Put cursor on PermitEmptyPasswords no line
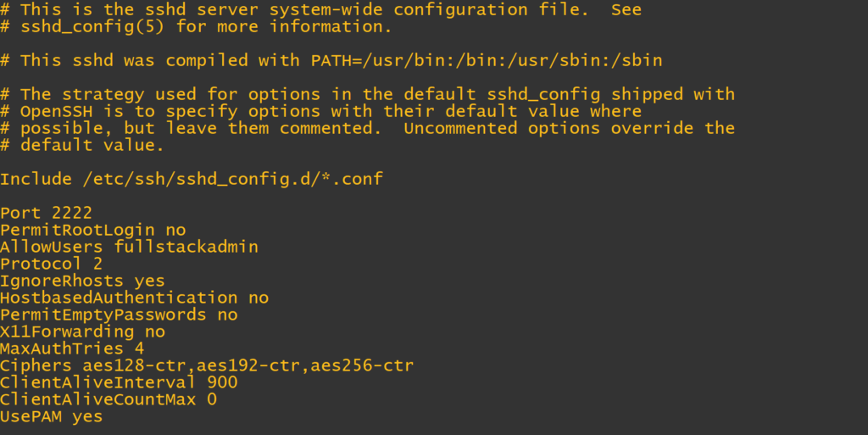This screenshot has width=868, height=435. [119, 315]
